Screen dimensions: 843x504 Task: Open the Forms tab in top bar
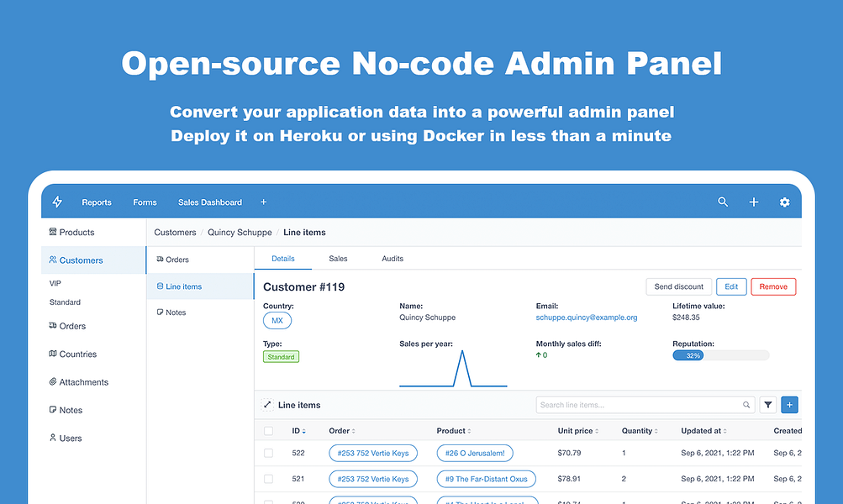click(145, 202)
